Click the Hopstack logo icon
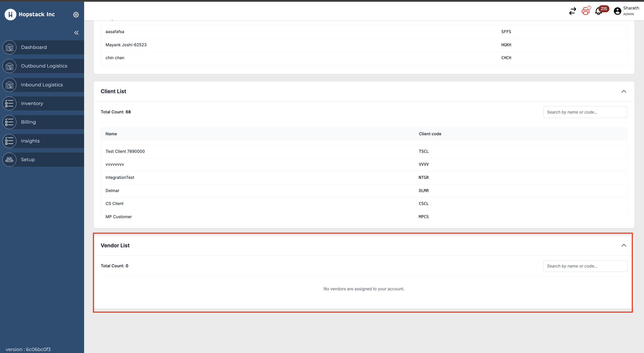 click(x=10, y=14)
